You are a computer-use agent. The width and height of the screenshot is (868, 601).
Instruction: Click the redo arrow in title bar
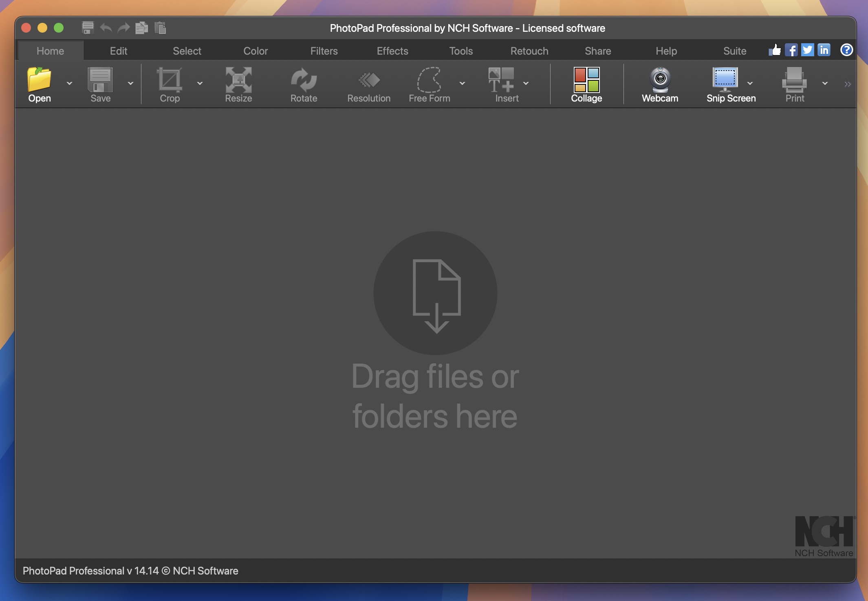pyautogui.click(x=123, y=28)
